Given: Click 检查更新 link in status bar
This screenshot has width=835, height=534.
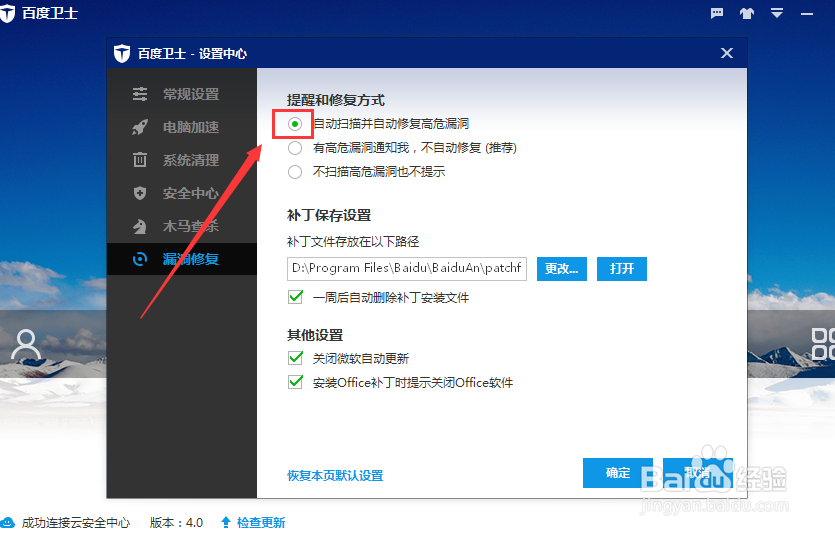Looking at the screenshot, I should pyautogui.click(x=261, y=523).
